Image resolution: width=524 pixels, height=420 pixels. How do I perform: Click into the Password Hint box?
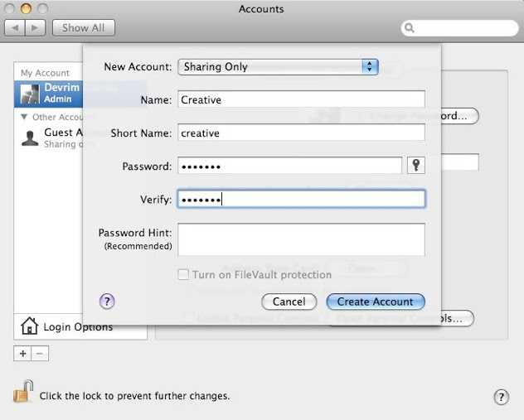301,239
